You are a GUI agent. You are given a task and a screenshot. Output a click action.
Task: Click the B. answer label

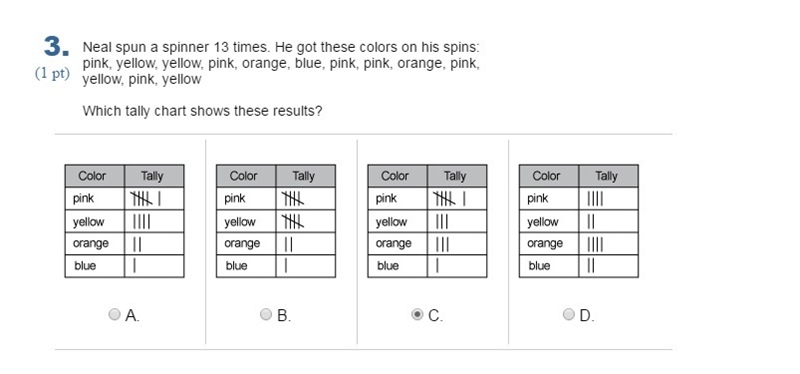click(x=284, y=315)
